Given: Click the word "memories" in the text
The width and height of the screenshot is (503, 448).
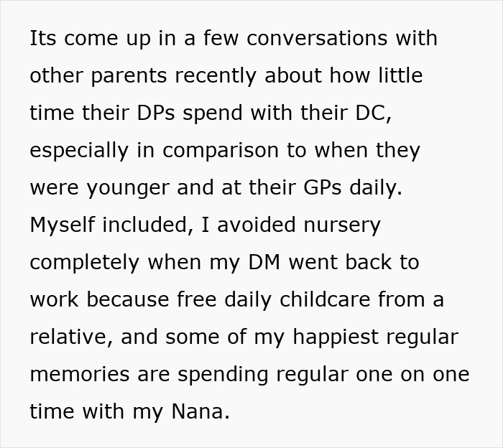Looking at the screenshot, I should tap(80, 374).
